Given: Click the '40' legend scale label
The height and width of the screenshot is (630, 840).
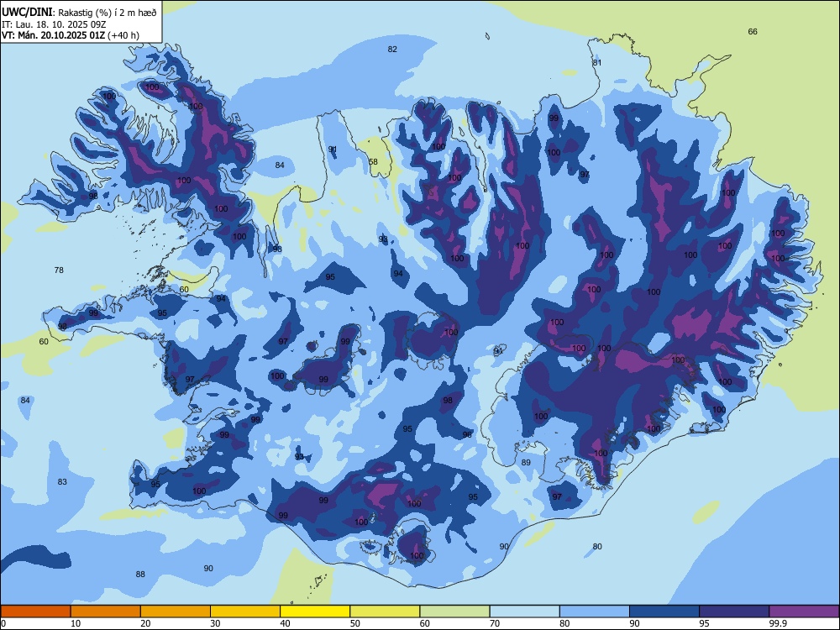Looking at the screenshot, I should (285, 623).
